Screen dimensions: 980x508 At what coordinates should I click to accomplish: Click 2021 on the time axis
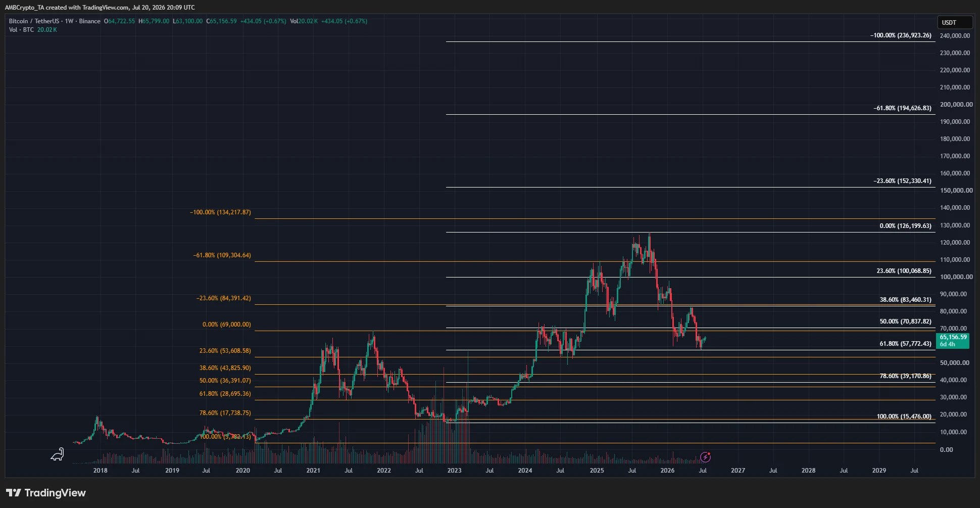coord(313,470)
